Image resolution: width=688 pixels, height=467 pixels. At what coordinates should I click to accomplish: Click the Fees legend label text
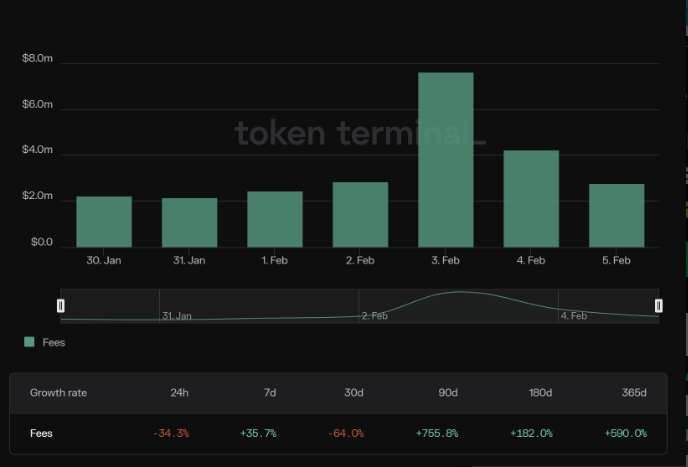click(x=54, y=342)
